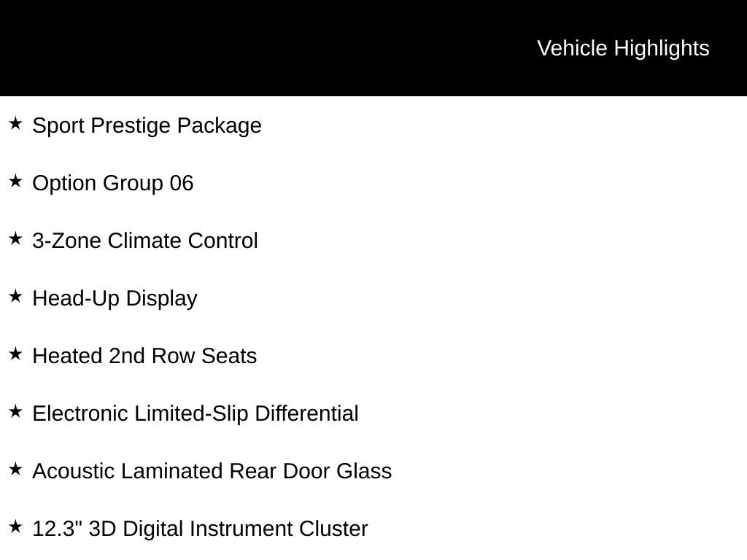The width and height of the screenshot is (747, 560).
Task: Click the Acoustic Laminated Rear Door Glass text
Action: coord(212,471)
